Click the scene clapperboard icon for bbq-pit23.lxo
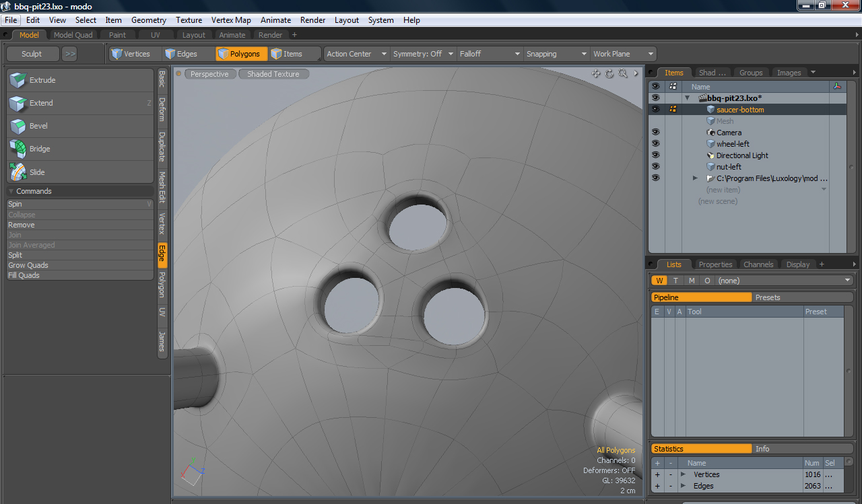Image resolution: width=862 pixels, height=504 pixels. click(x=702, y=98)
